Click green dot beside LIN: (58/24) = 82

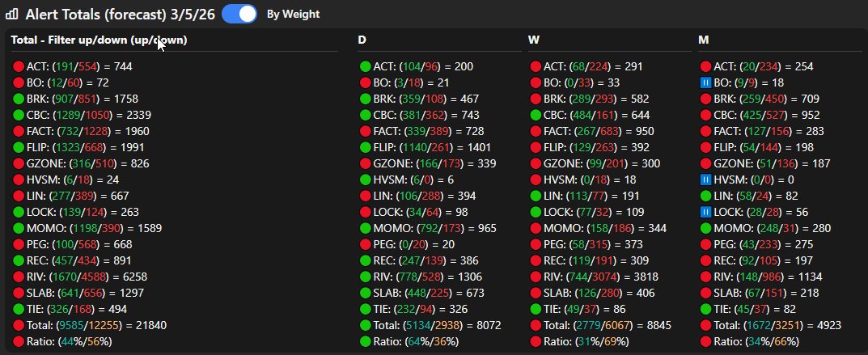(x=705, y=197)
